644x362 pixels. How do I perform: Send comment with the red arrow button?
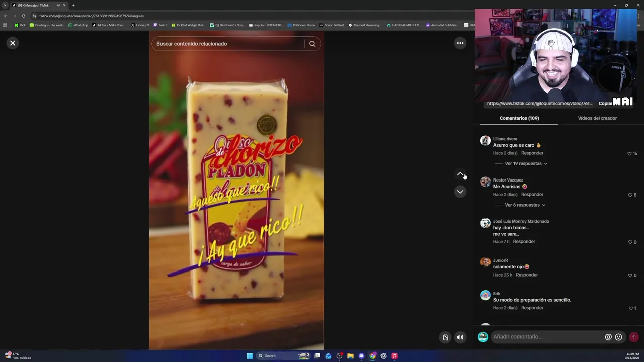pyautogui.click(x=634, y=337)
